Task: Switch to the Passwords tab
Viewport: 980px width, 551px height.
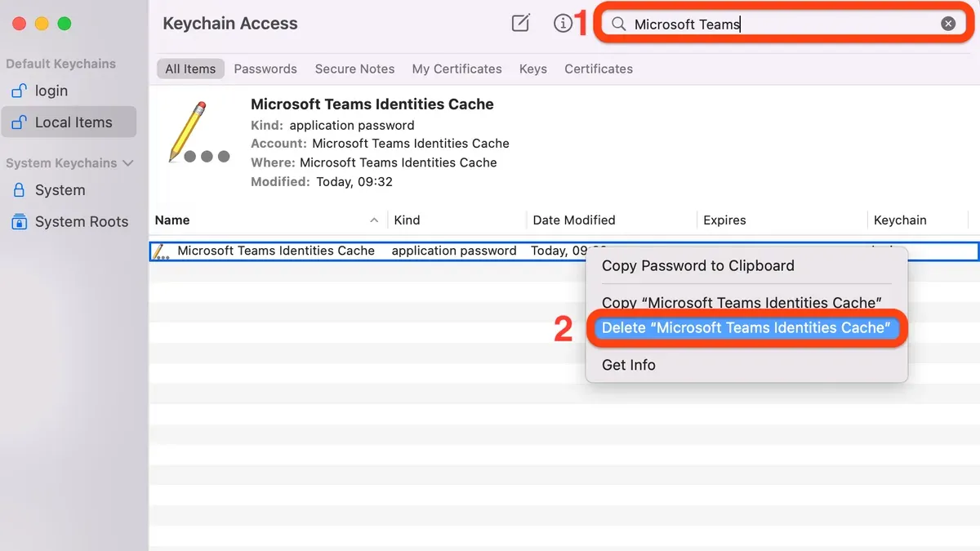Action: 265,69
